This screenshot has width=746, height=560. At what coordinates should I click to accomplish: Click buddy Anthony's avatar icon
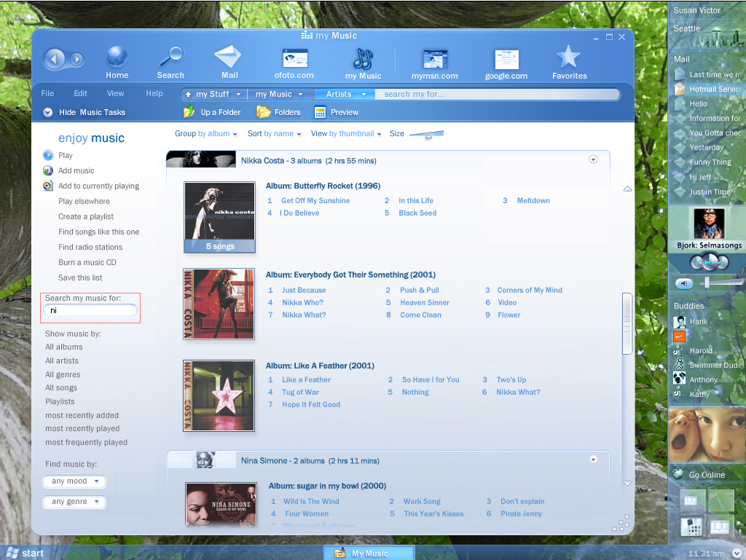680,379
